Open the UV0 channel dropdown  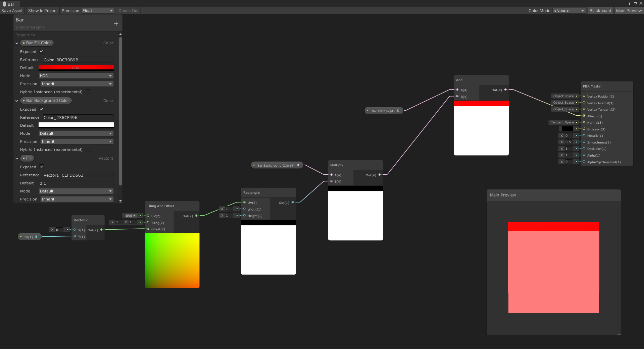point(131,216)
